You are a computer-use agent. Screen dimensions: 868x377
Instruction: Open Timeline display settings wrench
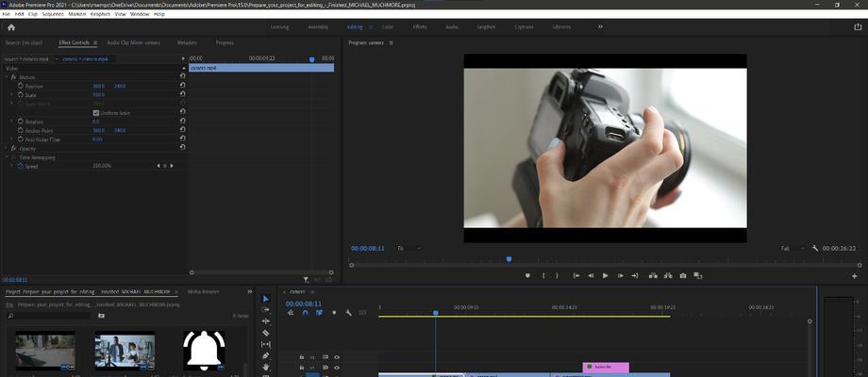click(348, 312)
